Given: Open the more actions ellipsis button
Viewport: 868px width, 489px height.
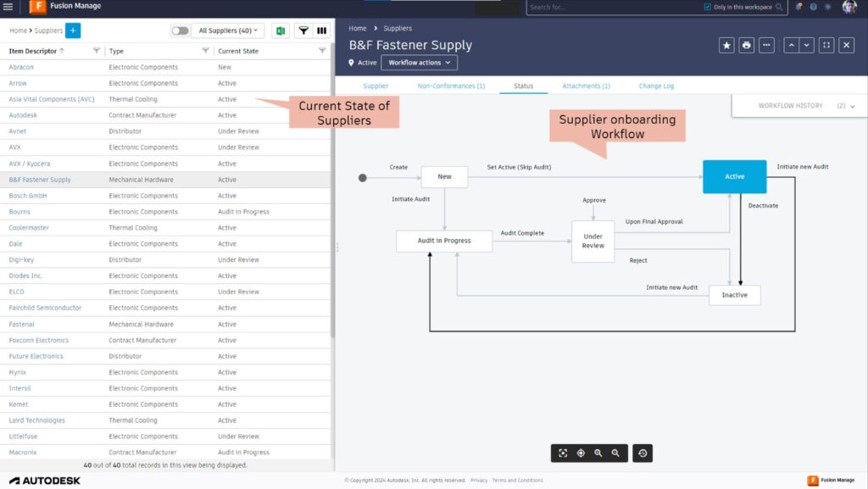Looking at the screenshot, I should (766, 46).
